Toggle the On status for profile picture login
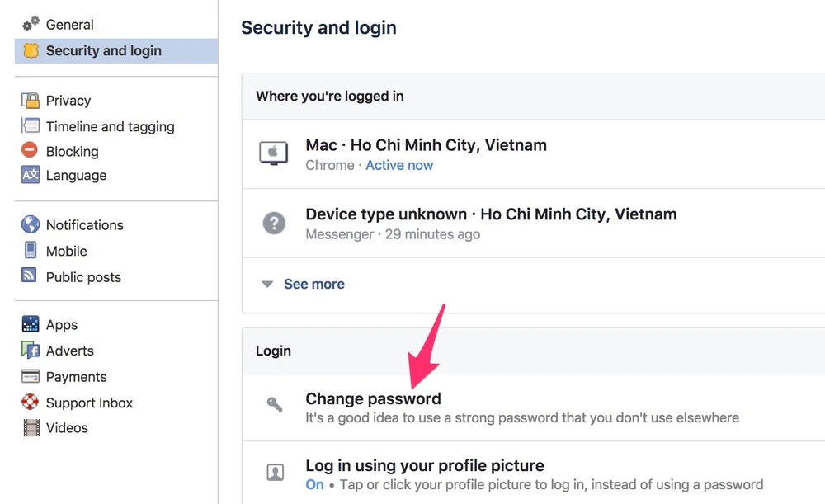 coord(314,484)
